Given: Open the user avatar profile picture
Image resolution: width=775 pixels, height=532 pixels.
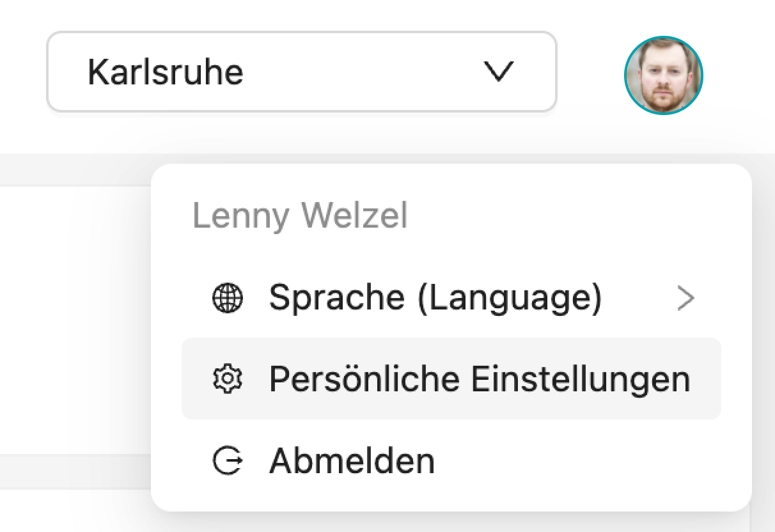Looking at the screenshot, I should pos(664,75).
